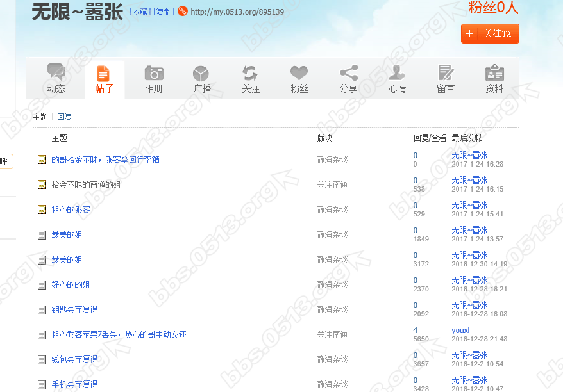This screenshot has height=392, width=563.
Task: Open the 资料 profile card icon
Action: [x=494, y=73]
